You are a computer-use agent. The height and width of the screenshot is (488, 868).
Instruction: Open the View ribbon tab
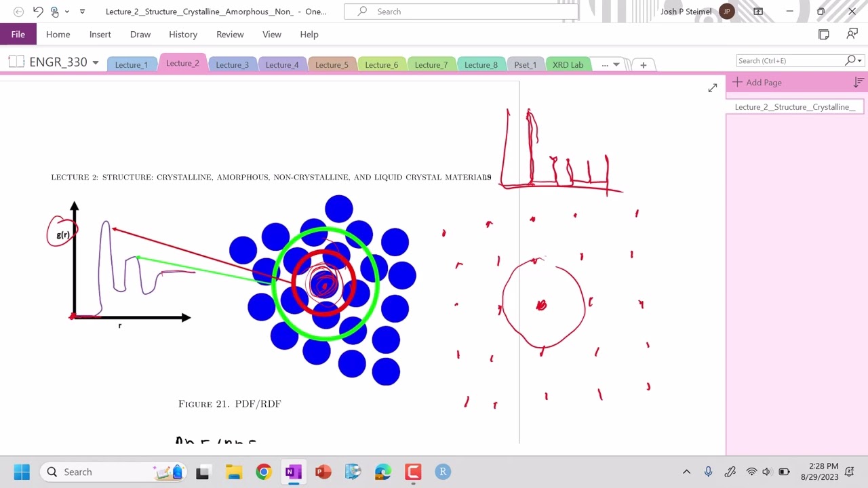tap(272, 35)
